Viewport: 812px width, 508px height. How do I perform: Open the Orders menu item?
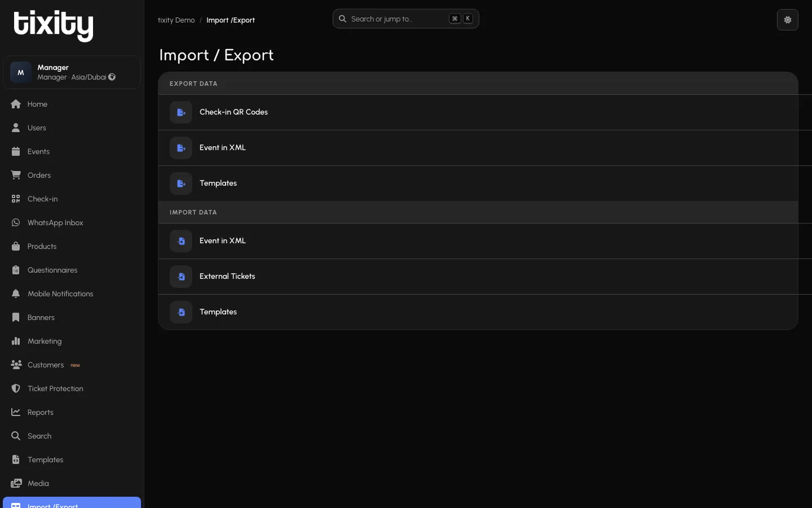(72, 176)
